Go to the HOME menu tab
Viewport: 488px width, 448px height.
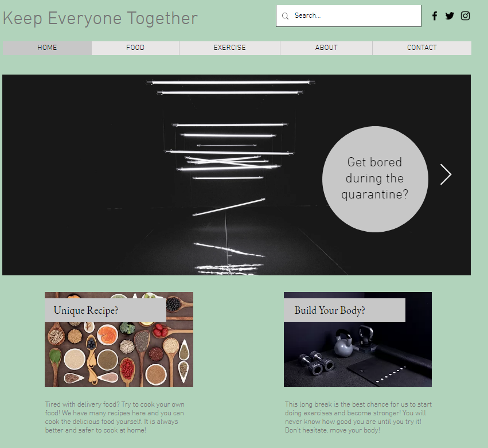(47, 48)
